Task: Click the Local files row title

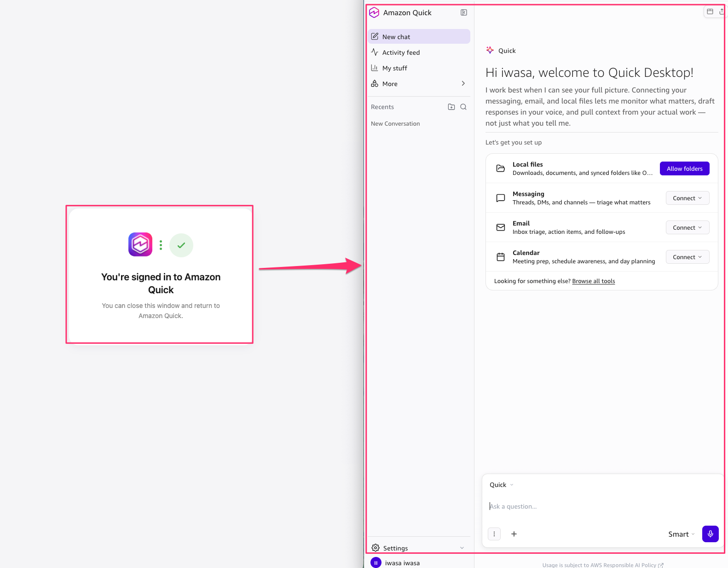Action: (528, 164)
